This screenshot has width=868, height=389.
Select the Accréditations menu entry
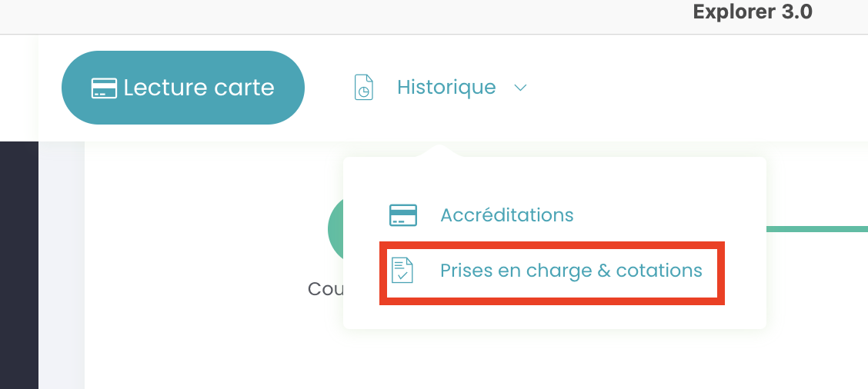click(506, 214)
